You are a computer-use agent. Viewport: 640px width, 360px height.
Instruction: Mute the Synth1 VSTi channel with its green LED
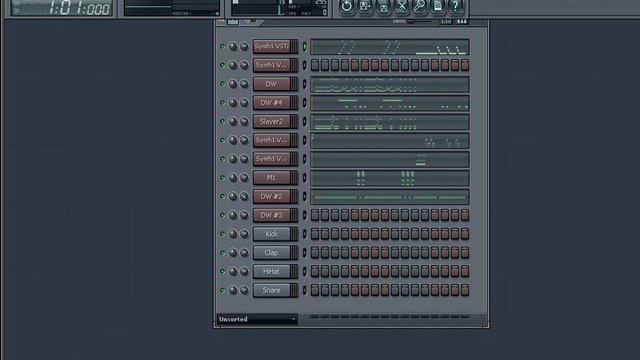coord(222,47)
